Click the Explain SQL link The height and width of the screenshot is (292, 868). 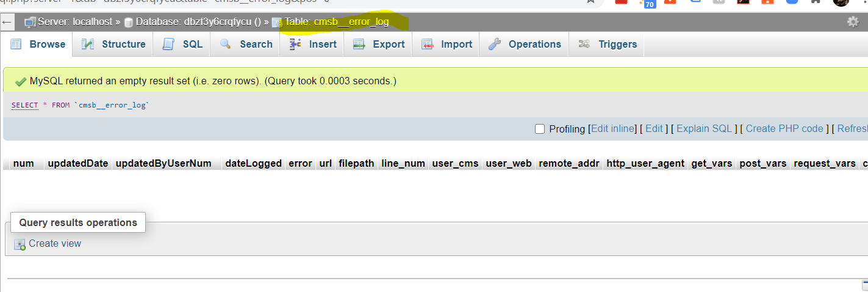704,129
